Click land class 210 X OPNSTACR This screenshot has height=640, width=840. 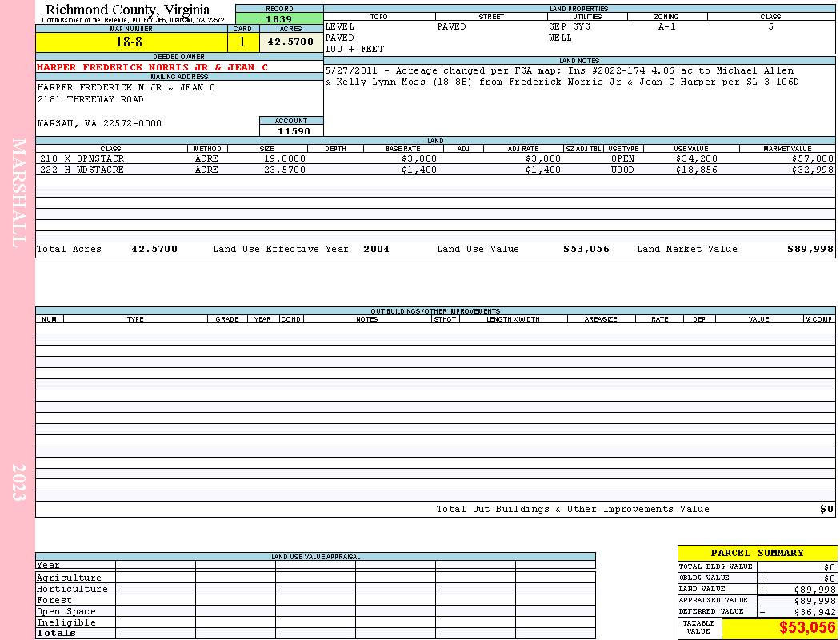click(82, 158)
